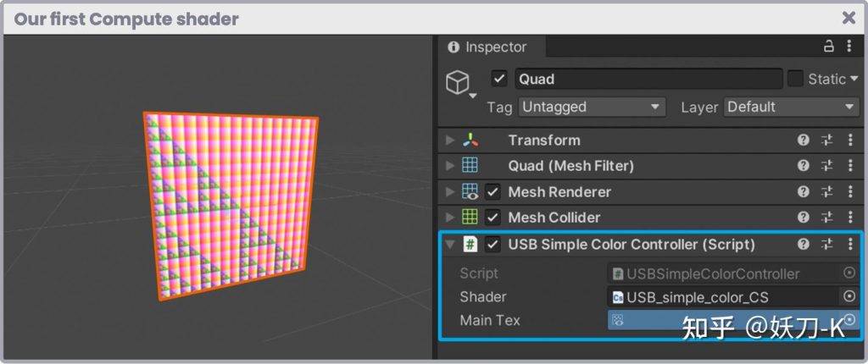Disable the Mesh Renderer checkbox
Viewport: 868px width, 364px height.
coord(492,192)
